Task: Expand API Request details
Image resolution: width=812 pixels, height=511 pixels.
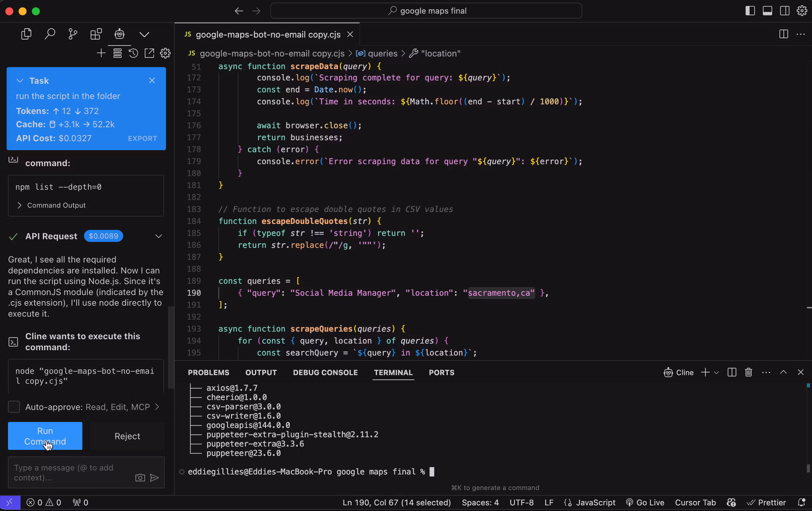Action: pyautogui.click(x=158, y=236)
